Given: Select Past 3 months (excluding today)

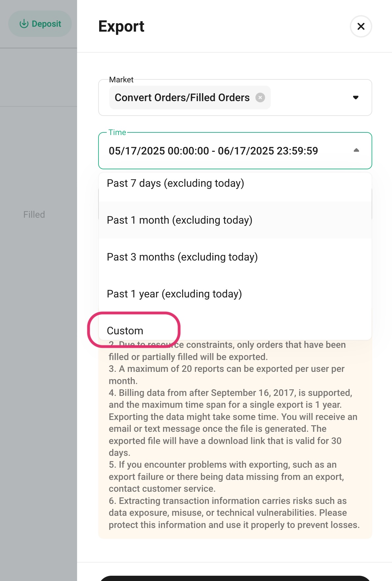Looking at the screenshot, I should click(x=182, y=257).
